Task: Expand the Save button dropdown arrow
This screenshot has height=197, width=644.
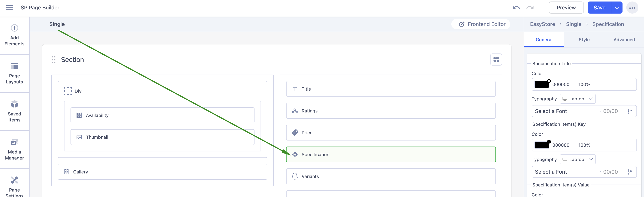Action: point(617,8)
